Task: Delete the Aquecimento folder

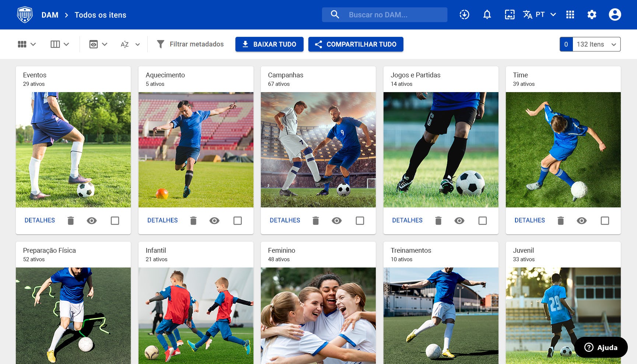Action: (x=193, y=221)
